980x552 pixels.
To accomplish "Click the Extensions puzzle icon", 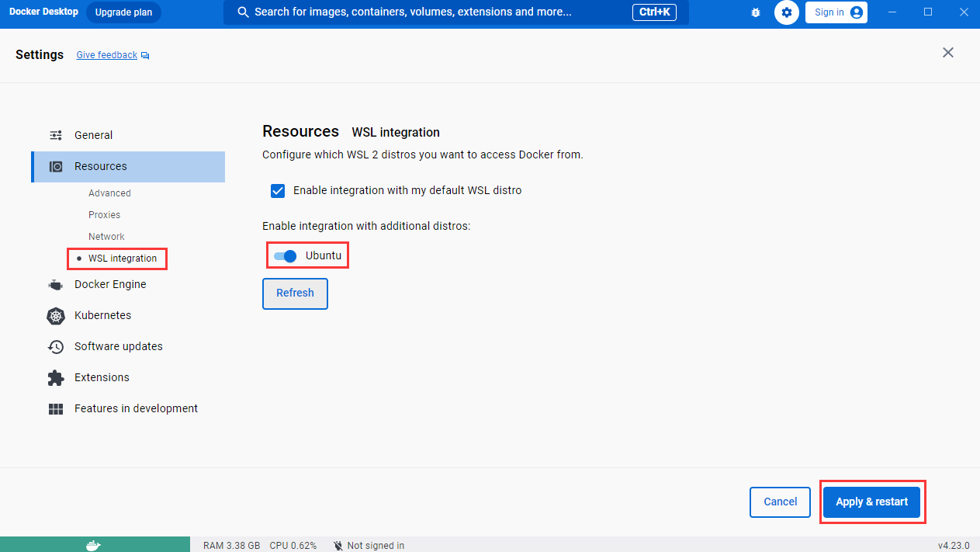I will click(56, 377).
